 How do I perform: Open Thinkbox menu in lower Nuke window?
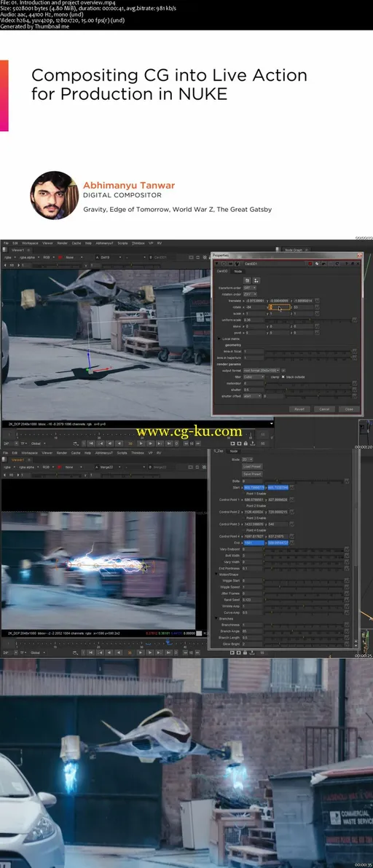coord(138,452)
